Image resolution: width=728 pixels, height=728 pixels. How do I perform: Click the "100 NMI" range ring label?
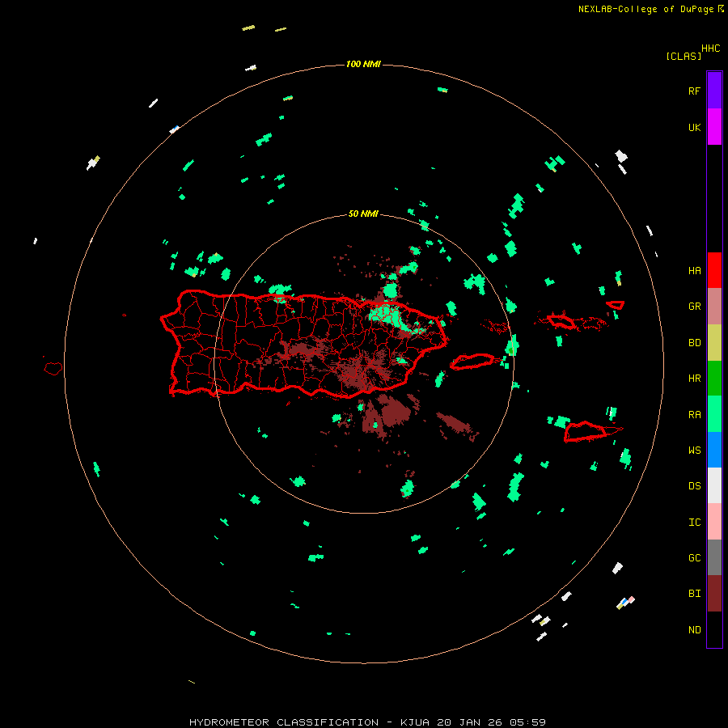[363, 64]
